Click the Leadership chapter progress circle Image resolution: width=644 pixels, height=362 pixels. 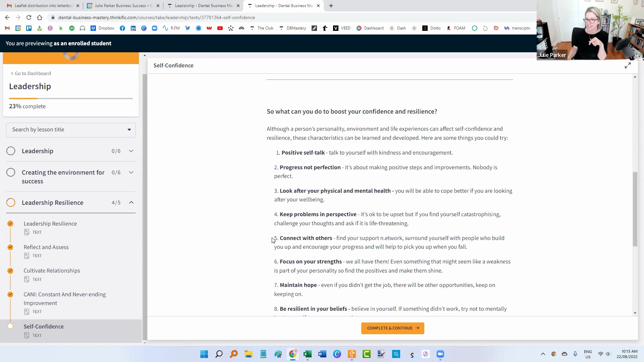pos(11,151)
